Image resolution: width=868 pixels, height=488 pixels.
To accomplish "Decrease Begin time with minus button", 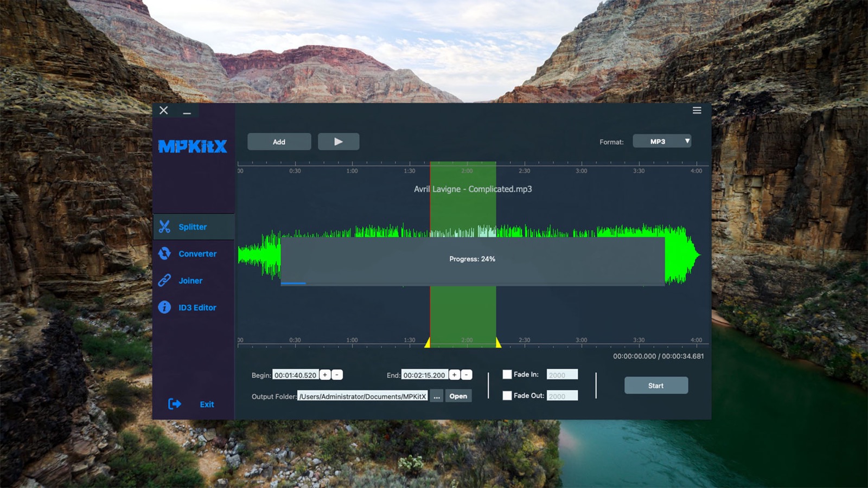I will (337, 375).
